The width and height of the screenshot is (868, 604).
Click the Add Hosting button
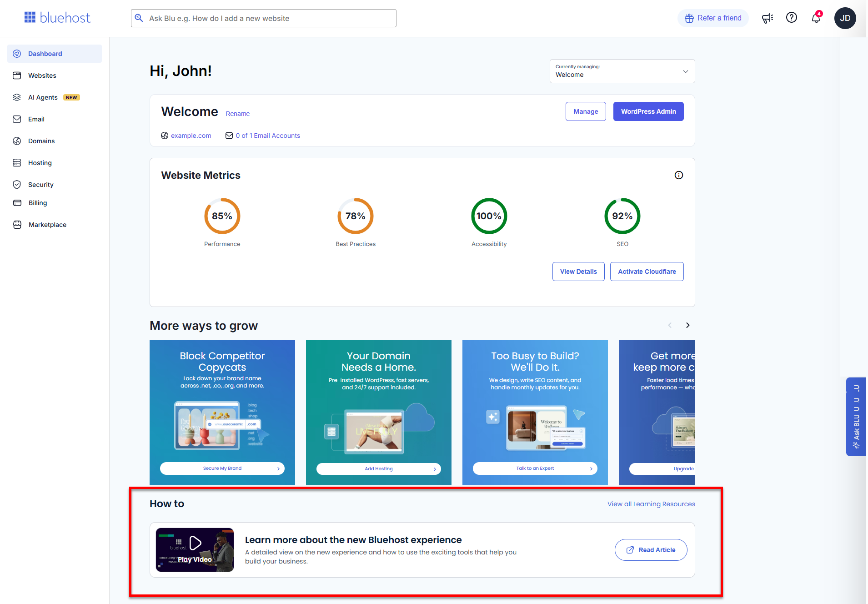point(379,468)
